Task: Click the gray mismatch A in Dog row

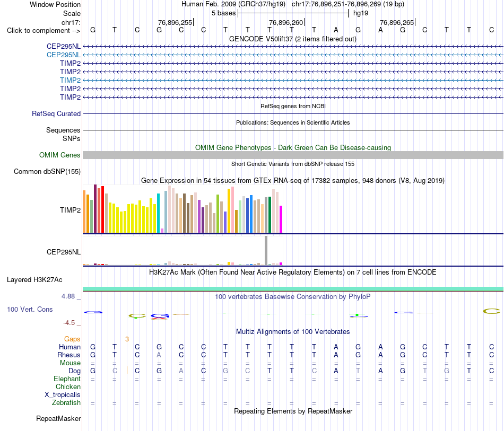Action: click(x=181, y=371)
